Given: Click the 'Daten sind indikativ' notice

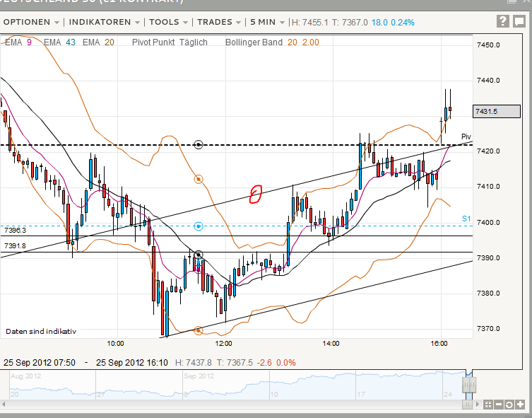Looking at the screenshot, I should (x=41, y=332).
